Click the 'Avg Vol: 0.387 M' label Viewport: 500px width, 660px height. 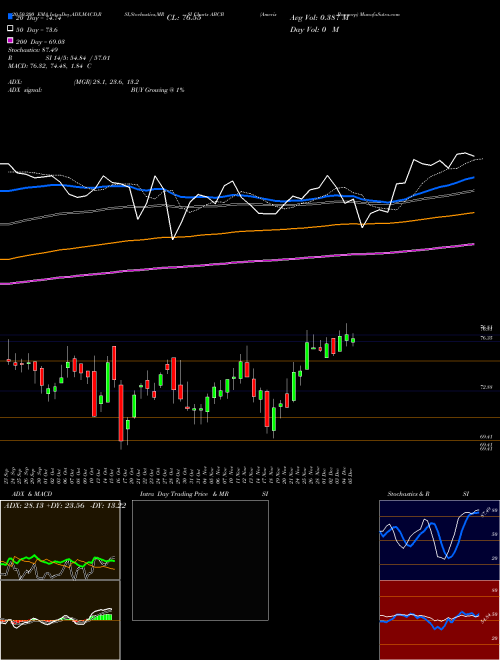tap(319, 18)
